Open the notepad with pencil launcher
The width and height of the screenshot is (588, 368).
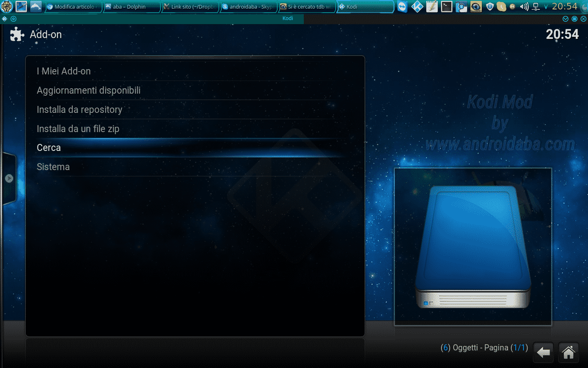click(x=432, y=7)
